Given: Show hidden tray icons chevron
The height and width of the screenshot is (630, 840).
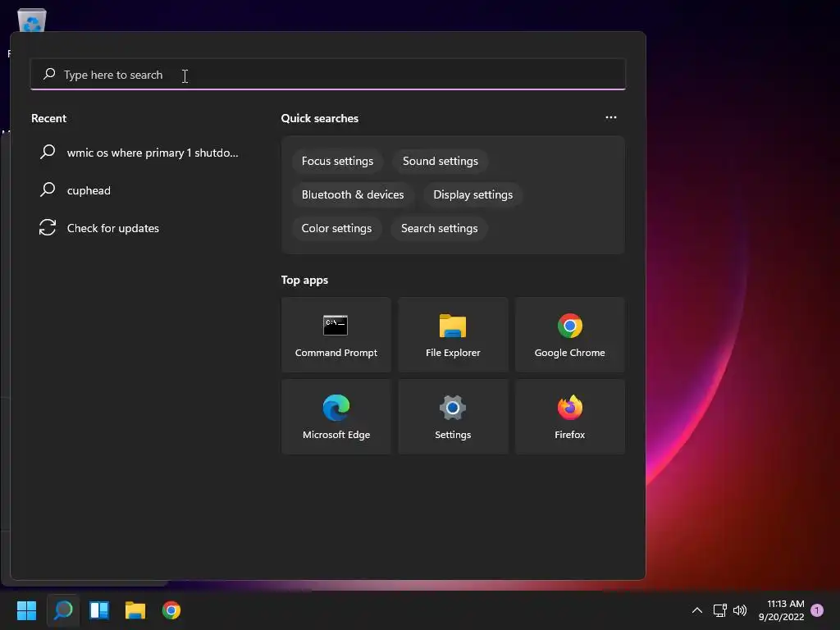Looking at the screenshot, I should 697,610.
